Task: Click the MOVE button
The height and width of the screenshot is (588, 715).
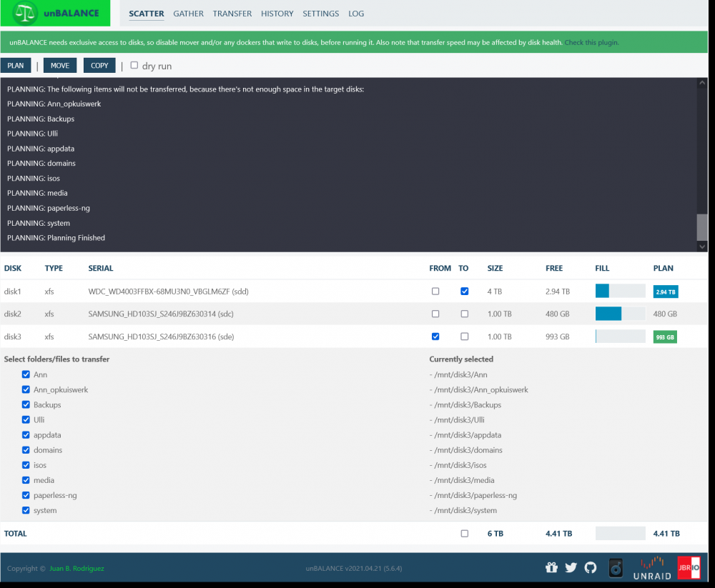Action: pyautogui.click(x=60, y=66)
